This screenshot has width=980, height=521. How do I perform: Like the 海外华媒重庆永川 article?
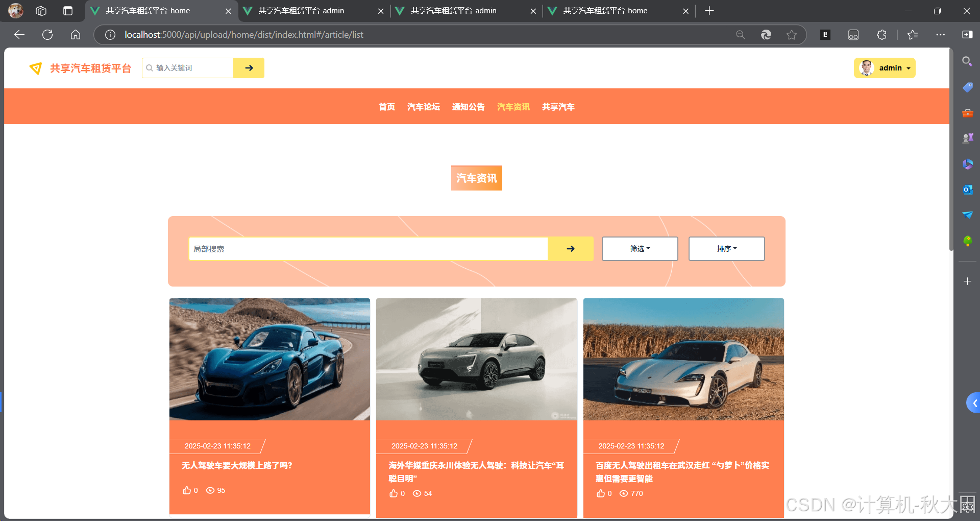394,493
